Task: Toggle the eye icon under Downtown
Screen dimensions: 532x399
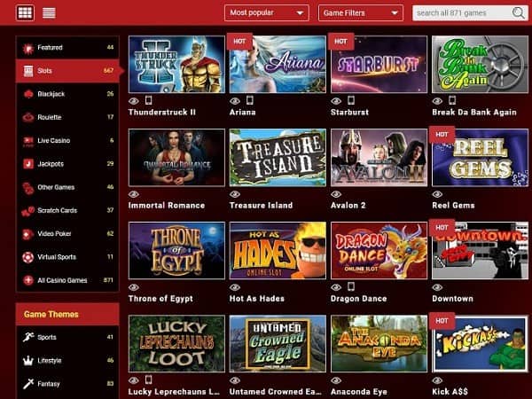Action: click(437, 287)
